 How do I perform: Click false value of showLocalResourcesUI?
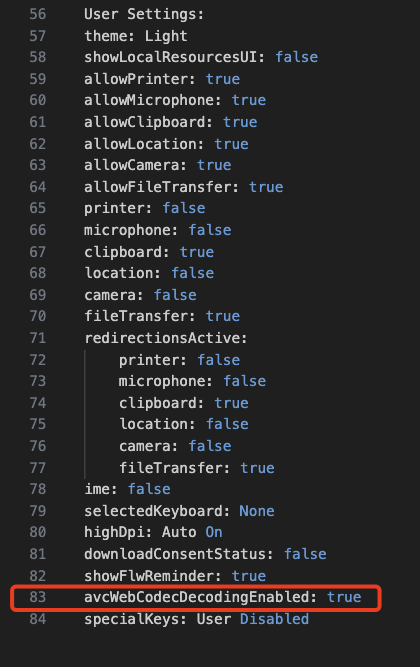point(296,57)
